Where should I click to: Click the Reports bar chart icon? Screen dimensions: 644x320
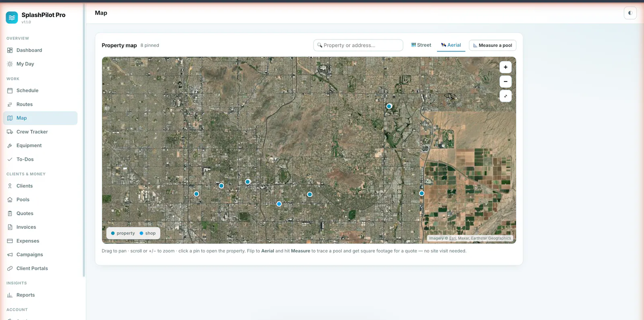(x=10, y=295)
